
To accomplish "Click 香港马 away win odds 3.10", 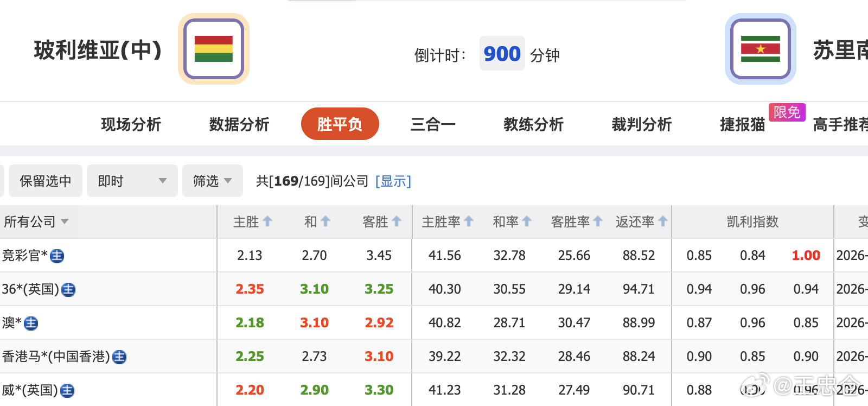I will (379, 356).
